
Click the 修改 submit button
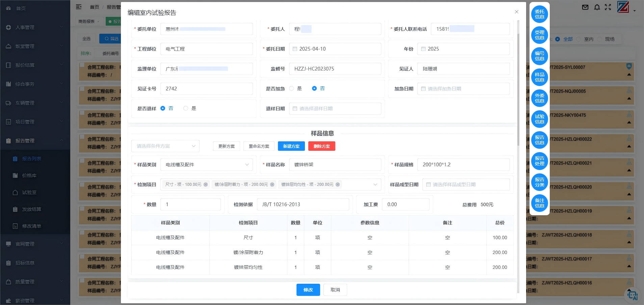(308, 289)
